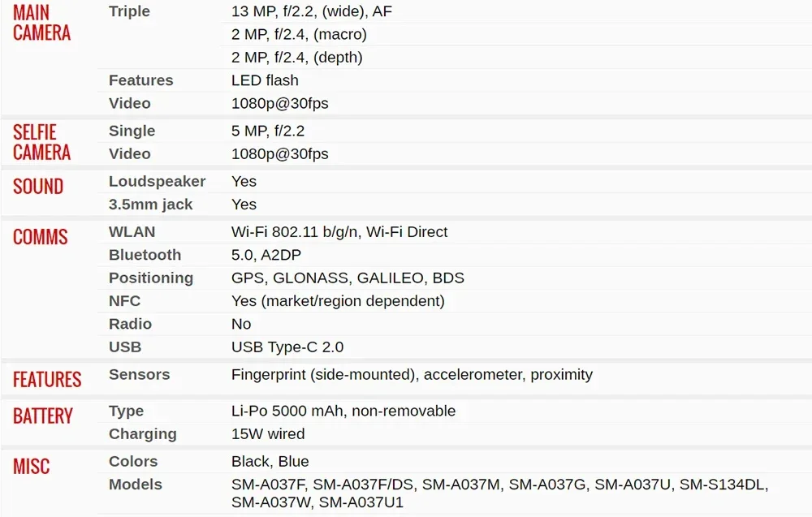
Task: Click the Models row text SM-A037F
Action: click(269, 485)
